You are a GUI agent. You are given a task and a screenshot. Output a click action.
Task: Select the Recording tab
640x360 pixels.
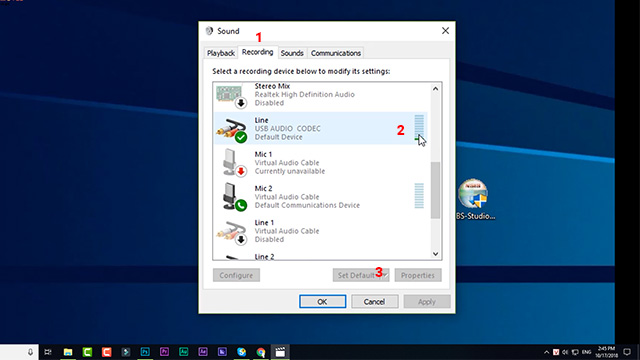pyautogui.click(x=258, y=52)
